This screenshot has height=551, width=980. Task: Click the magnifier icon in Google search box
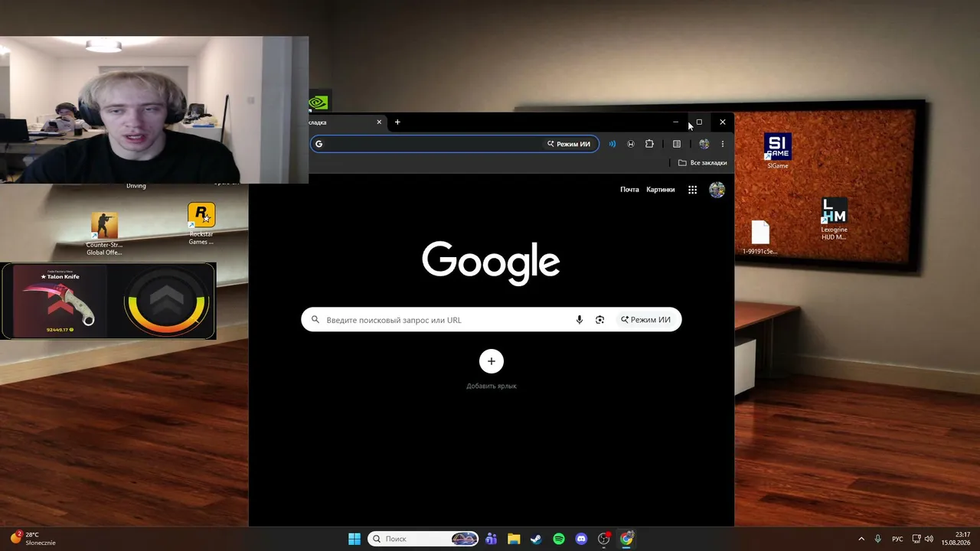click(x=315, y=320)
